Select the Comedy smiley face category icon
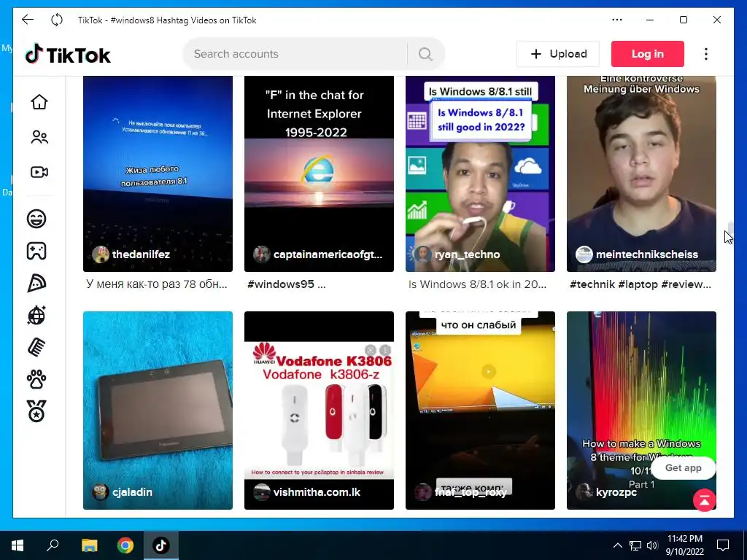Image resolution: width=747 pixels, height=560 pixels. click(x=36, y=219)
